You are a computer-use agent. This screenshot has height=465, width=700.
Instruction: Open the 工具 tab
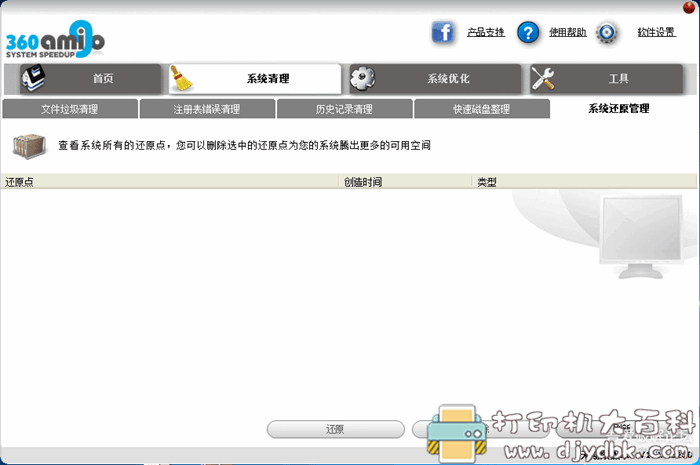pyautogui.click(x=606, y=79)
